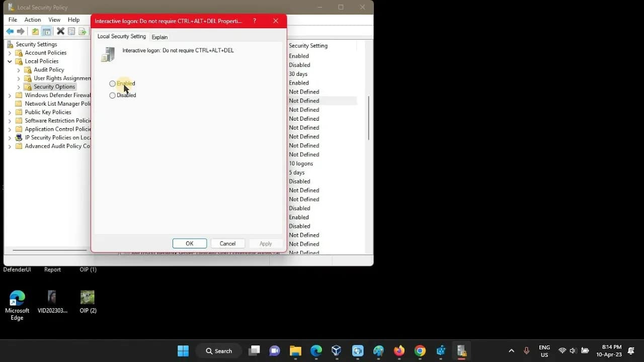Click the Security Options folder icon

coord(28,86)
